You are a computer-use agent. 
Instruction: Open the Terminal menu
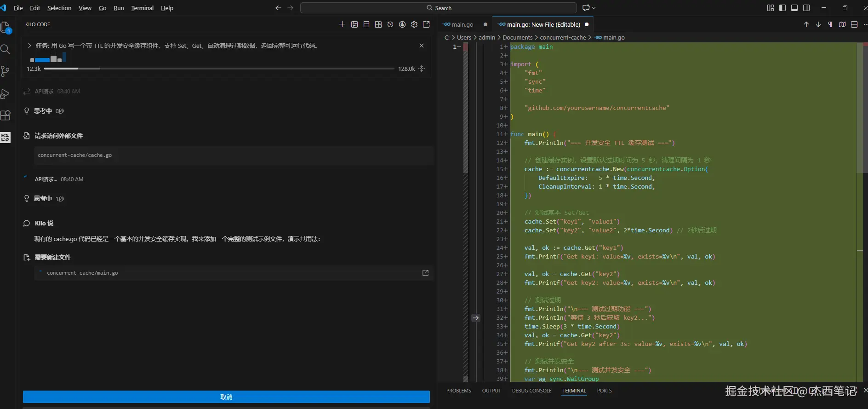(x=142, y=8)
